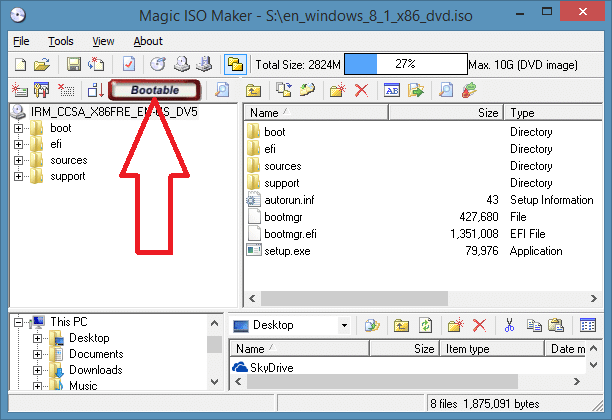
Task: Toggle the file explorer panel icon
Action: [x=235, y=64]
